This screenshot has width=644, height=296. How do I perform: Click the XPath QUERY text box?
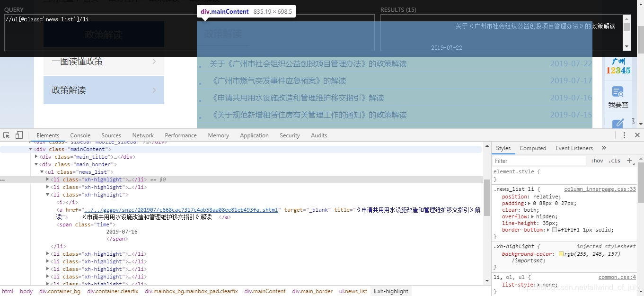(189, 32)
